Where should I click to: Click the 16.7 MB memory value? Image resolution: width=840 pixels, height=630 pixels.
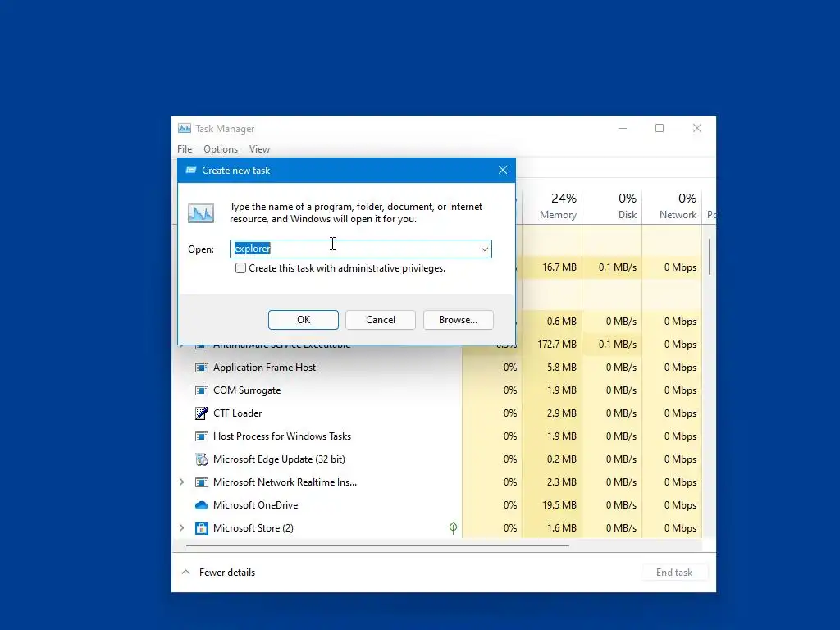point(559,267)
